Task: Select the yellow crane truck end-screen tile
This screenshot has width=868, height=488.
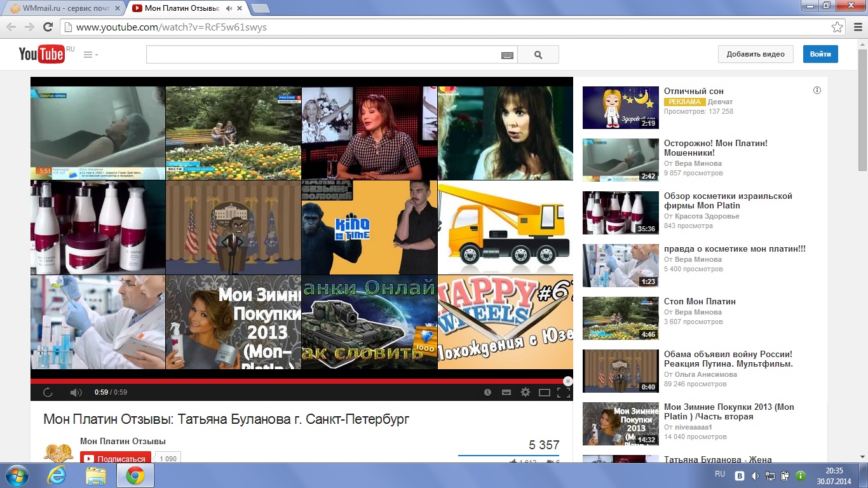Action: pos(506,227)
